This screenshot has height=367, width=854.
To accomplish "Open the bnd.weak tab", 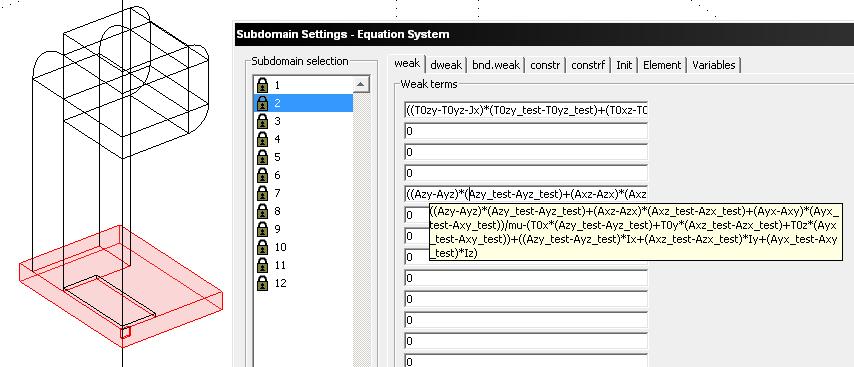I will 496,65.
